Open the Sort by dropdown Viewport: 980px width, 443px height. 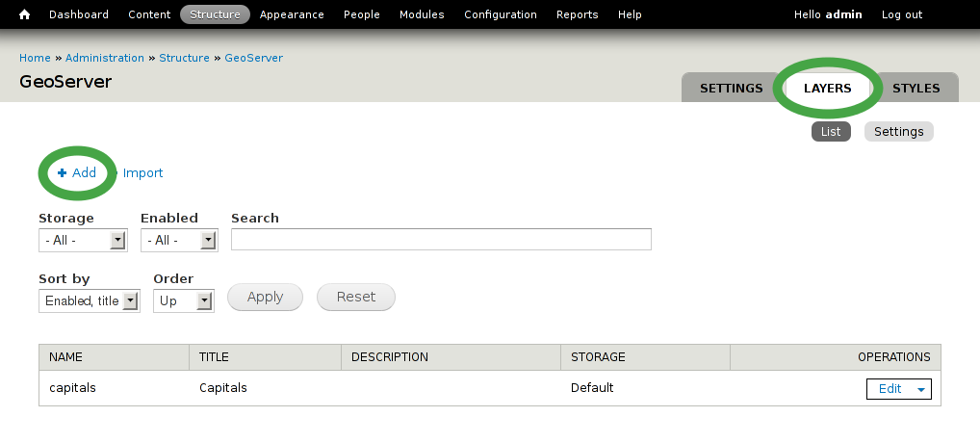pos(90,301)
